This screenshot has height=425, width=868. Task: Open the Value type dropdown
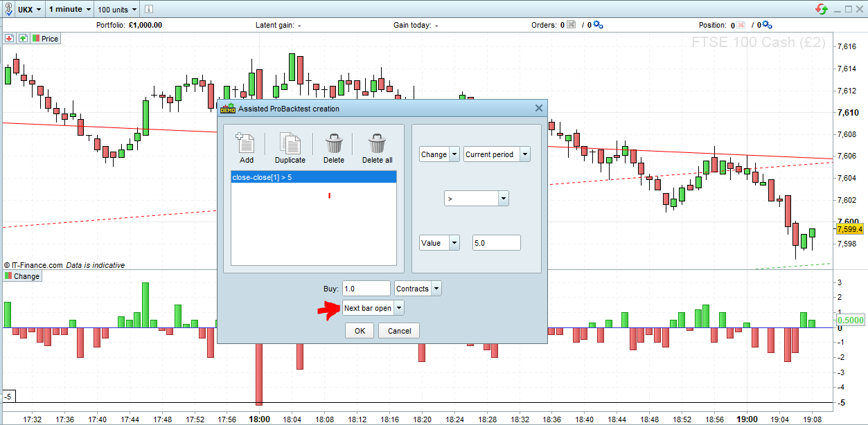coord(439,243)
